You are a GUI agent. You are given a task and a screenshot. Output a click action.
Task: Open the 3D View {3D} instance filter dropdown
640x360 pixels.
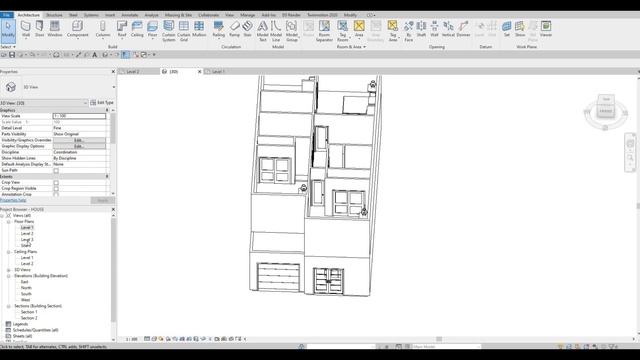pyautogui.click(x=85, y=103)
